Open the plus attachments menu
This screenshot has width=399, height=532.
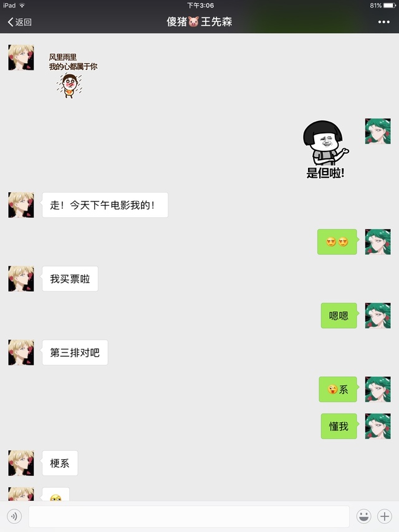point(385,516)
